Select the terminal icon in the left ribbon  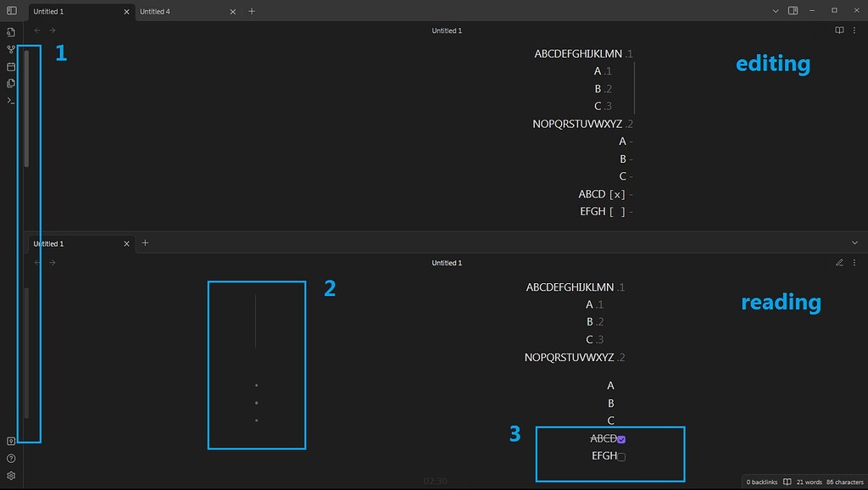[10, 100]
